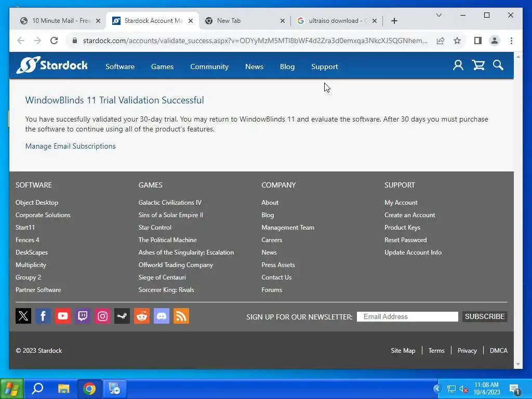Open the taskbar search magnifier
The height and width of the screenshot is (399, 532).
pos(37,389)
